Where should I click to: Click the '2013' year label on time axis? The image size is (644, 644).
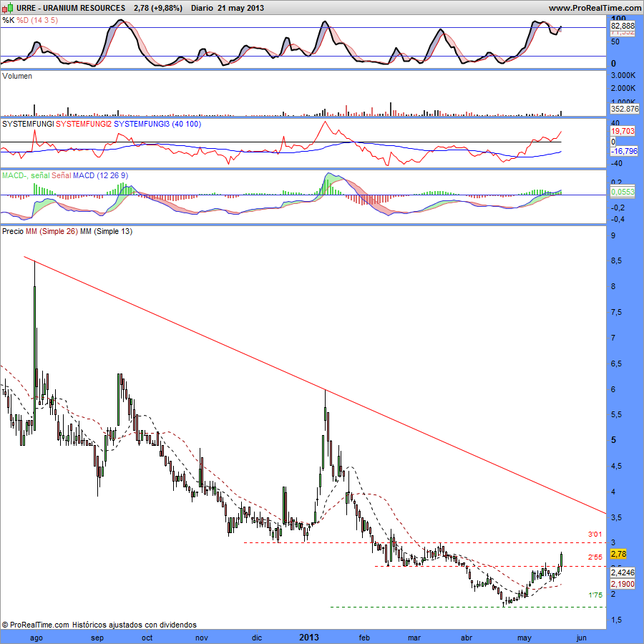tap(309, 638)
